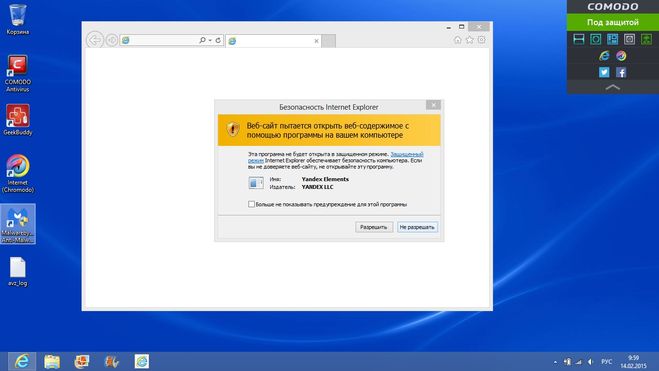Viewport: 659px width, 371px height.
Task: Open the avz_log file on desktop
Action: point(18,271)
